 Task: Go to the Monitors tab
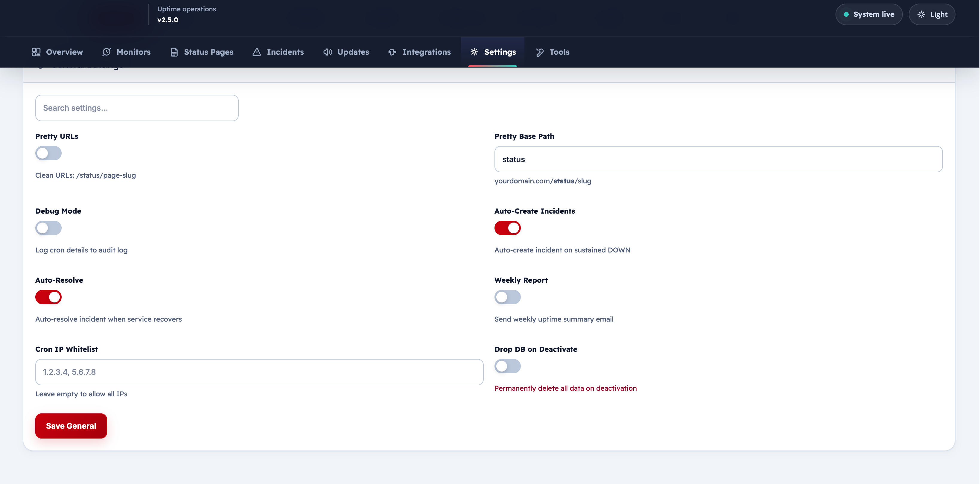pos(126,52)
